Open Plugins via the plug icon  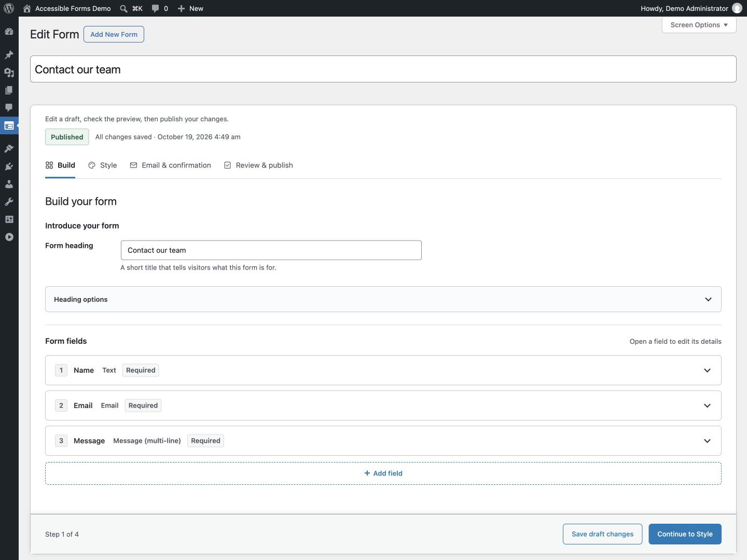pos(9,166)
